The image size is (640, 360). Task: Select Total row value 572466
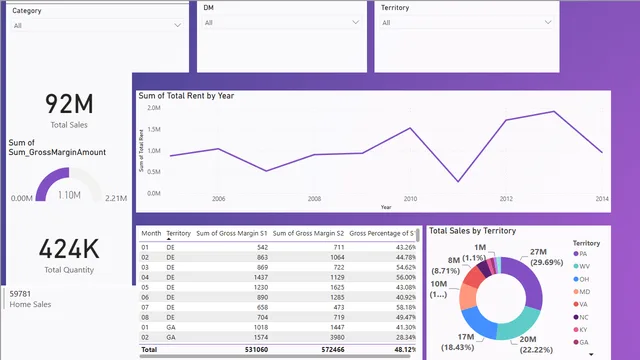[333, 349]
